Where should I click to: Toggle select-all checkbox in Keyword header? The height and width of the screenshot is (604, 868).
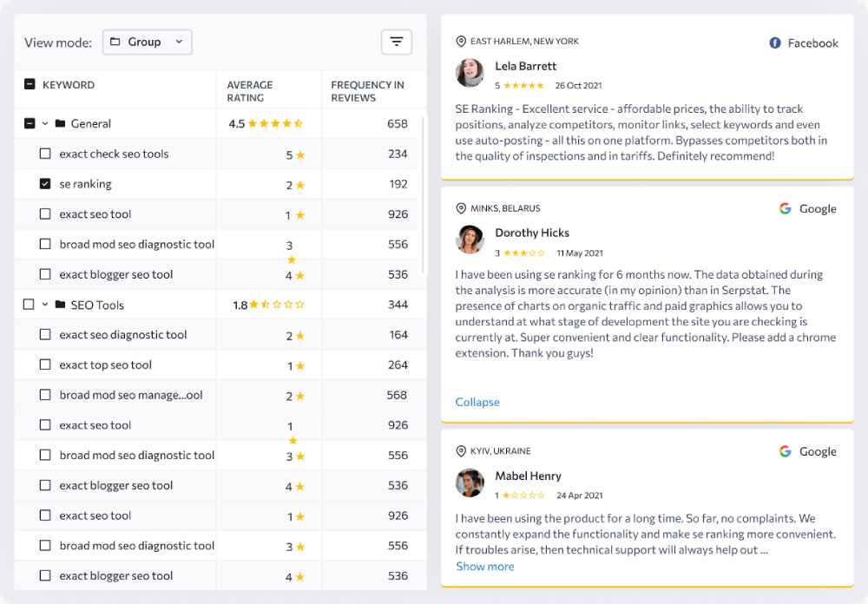[x=30, y=84]
